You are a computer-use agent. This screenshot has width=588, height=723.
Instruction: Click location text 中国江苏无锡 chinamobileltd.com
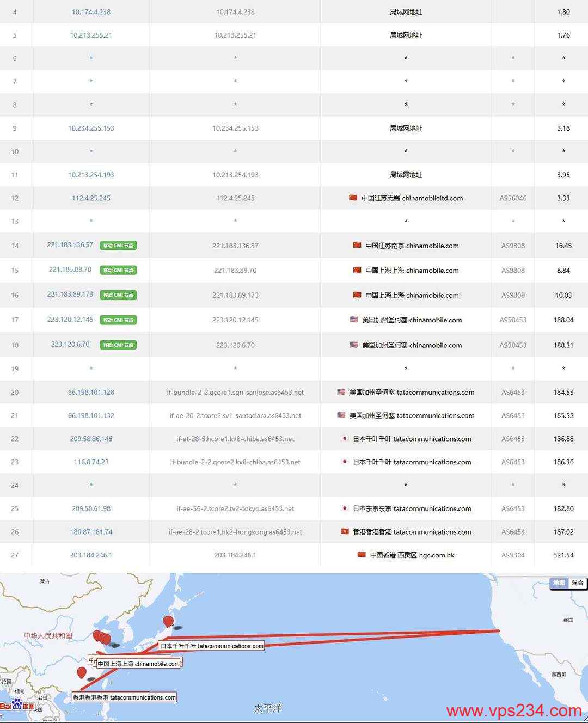tap(412, 198)
